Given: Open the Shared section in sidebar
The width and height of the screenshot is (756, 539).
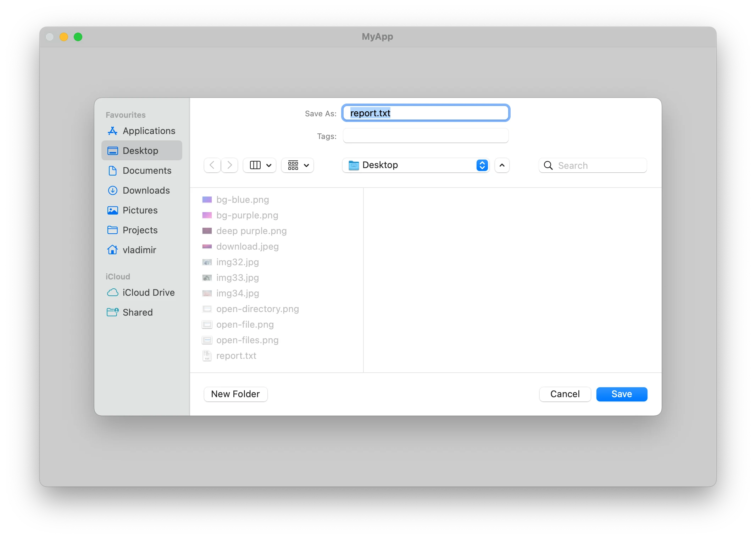Looking at the screenshot, I should click(138, 312).
